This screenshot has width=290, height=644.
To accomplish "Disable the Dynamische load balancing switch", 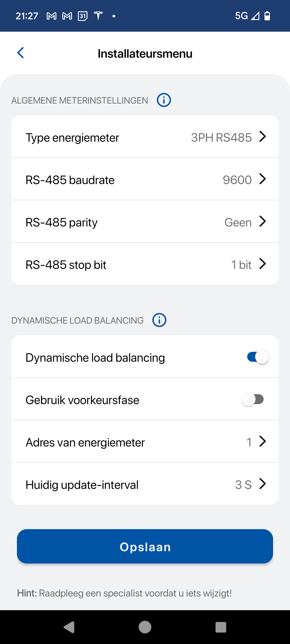I will click(x=258, y=357).
